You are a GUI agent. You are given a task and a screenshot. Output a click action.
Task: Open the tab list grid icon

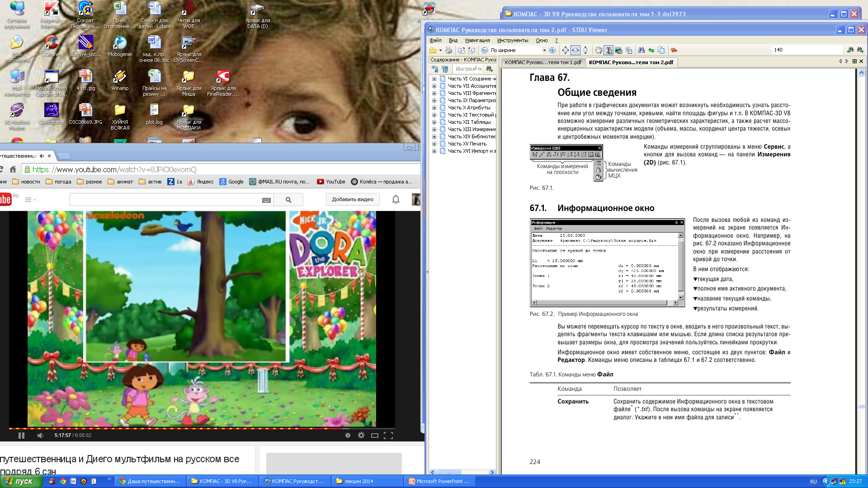point(854,61)
